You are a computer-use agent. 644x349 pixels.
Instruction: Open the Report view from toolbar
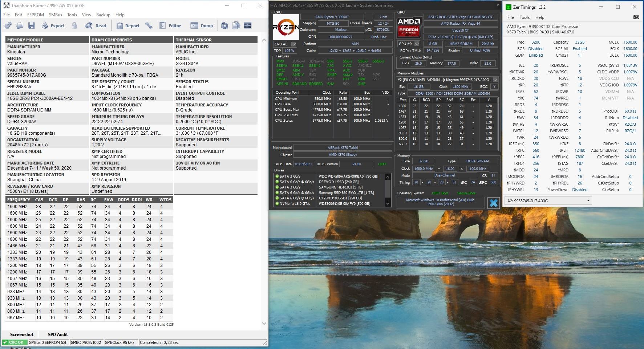pyautogui.click(x=128, y=25)
